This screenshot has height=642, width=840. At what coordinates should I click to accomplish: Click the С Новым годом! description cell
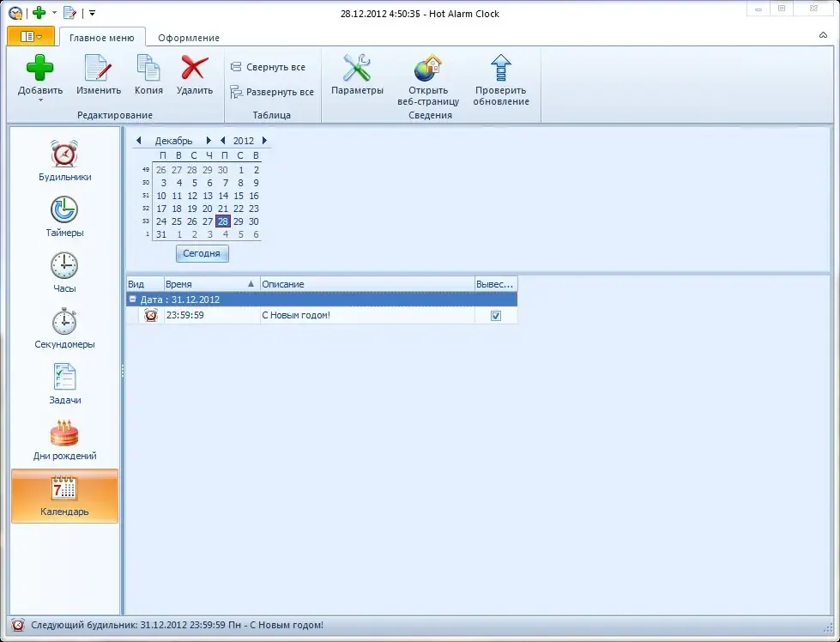tap(367, 315)
